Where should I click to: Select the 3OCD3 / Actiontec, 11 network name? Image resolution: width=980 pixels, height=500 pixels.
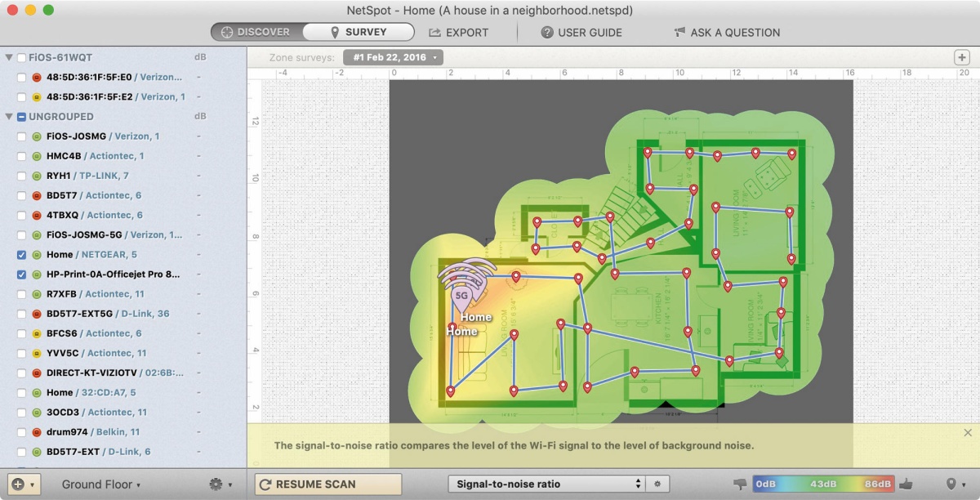(97, 412)
